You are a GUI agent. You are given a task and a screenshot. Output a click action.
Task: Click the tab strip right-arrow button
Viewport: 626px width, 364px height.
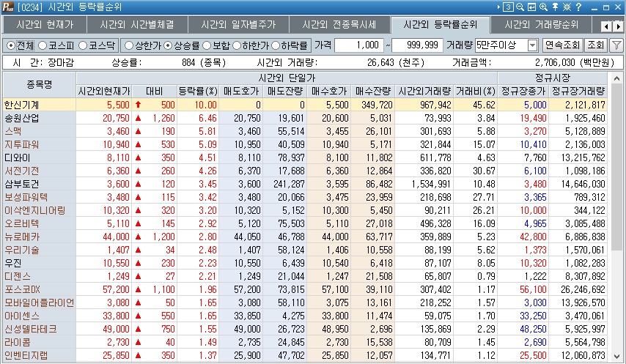coord(618,26)
